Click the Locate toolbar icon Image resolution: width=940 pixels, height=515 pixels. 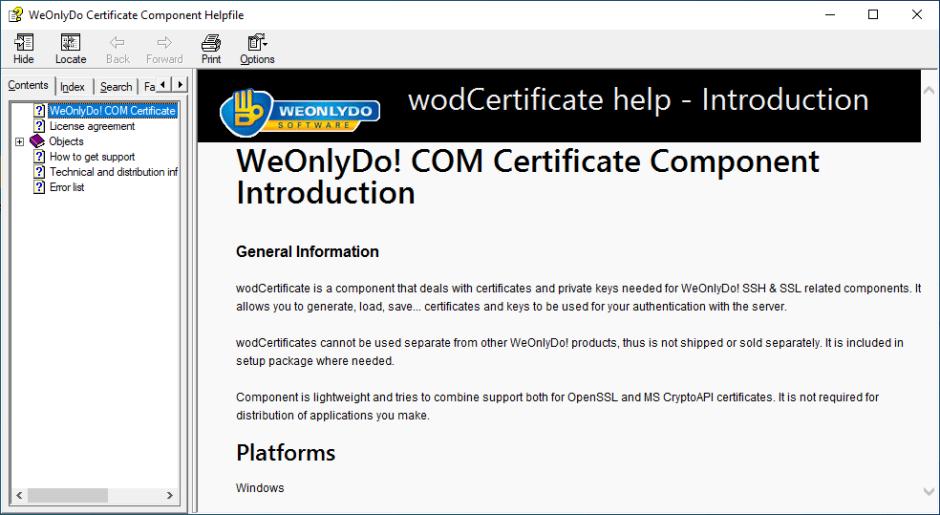[71, 49]
